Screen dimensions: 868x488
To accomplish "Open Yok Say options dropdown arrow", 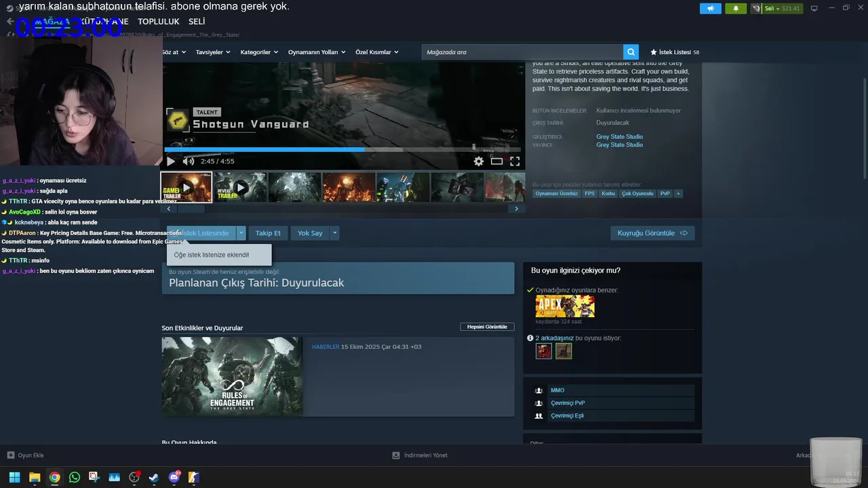I will click(x=334, y=233).
